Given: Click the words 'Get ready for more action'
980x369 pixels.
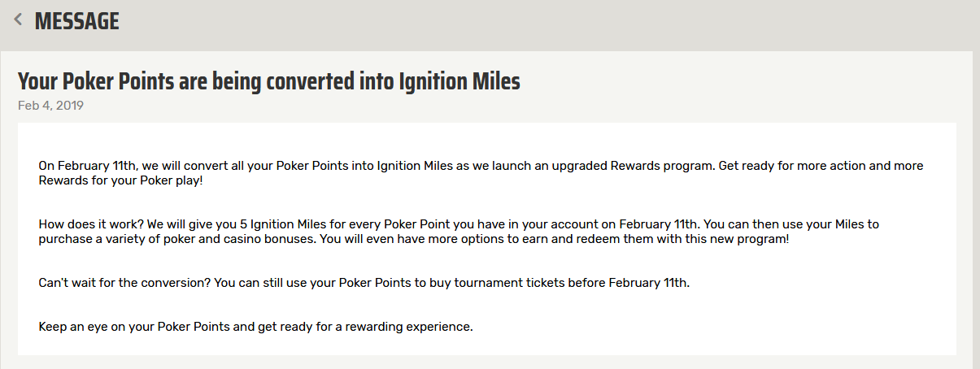Looking at the screenshot, I should coord(791,166).
